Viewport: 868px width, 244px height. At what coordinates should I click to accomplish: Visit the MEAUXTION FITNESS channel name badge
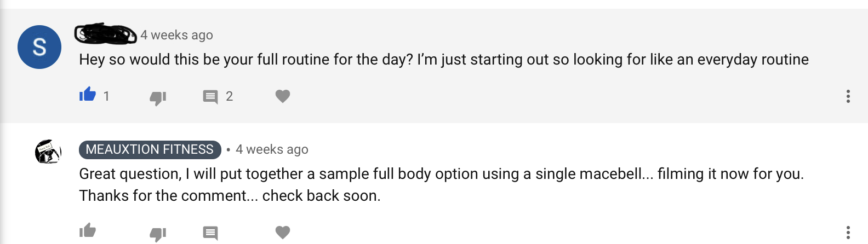pyautogui.click(x=150, y=149)
